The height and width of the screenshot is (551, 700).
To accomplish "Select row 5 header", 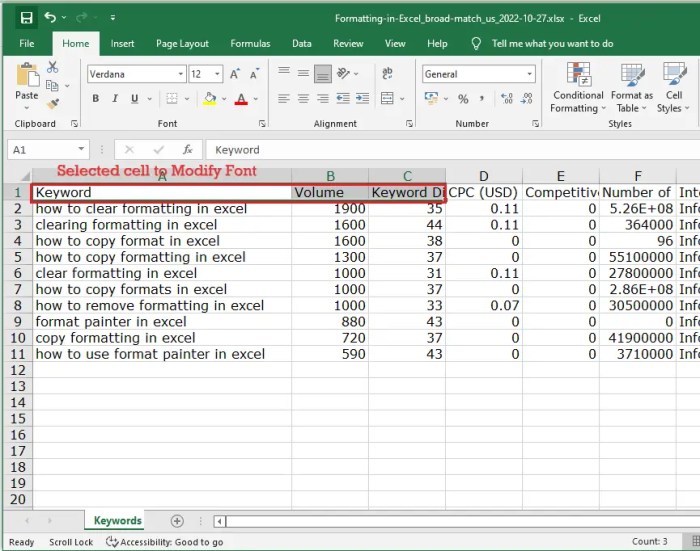I will click(x=18, y=257).
